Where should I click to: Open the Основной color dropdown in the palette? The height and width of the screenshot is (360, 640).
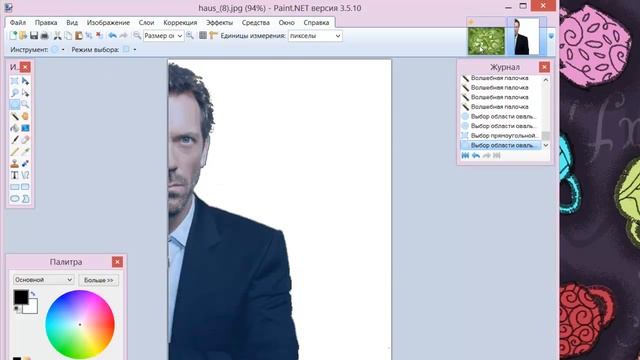(x=43, y=280)
